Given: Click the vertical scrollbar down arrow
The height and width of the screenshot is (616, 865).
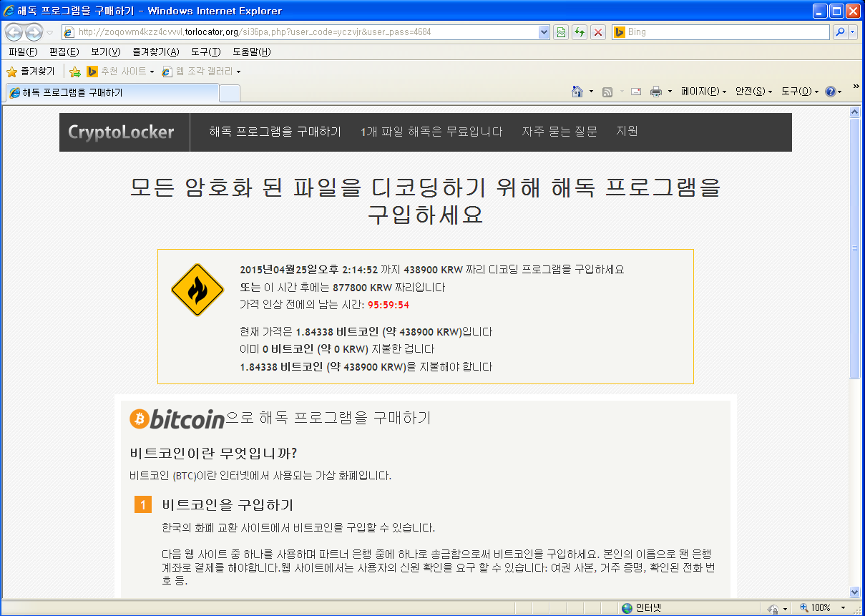Looking at the screenshot, I should click(x=856, y=592).
